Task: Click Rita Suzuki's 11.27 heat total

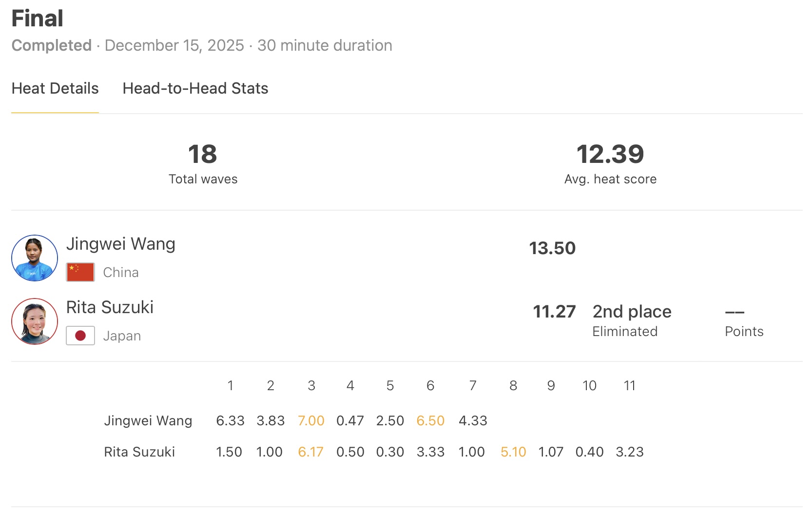Action: pos(554,312)
